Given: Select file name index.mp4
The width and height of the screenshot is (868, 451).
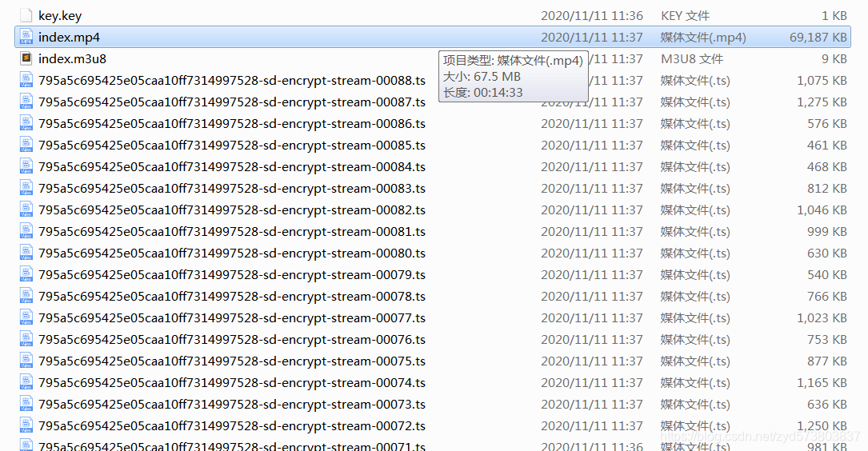Looking at the screenshot, I should pos(69,37).
